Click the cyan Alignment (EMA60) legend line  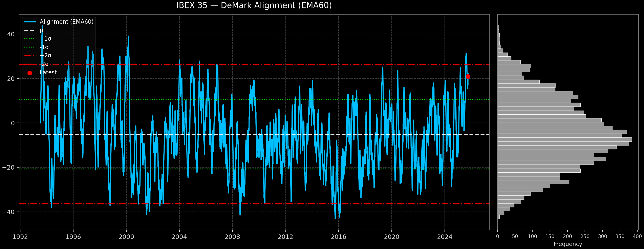30,22
